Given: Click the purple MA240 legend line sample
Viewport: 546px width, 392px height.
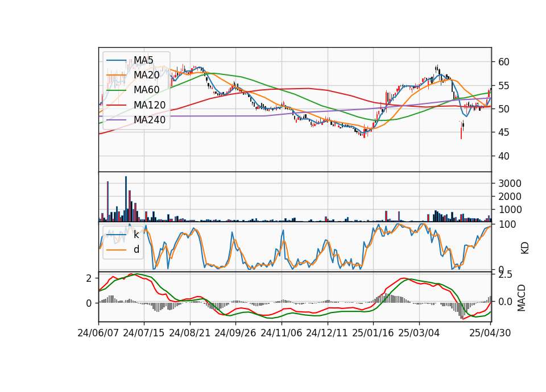Looking at the screenshot, I should [x=116, y=120].
